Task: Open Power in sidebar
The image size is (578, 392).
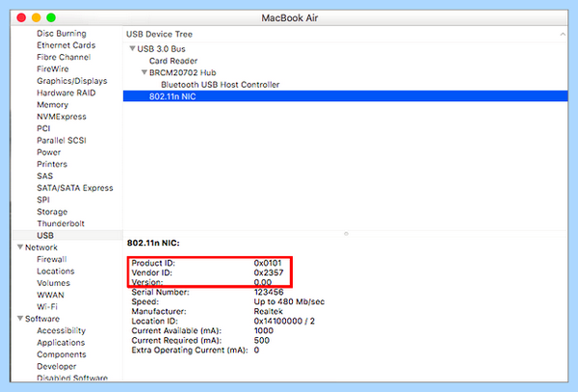Action: pos(49,152)
